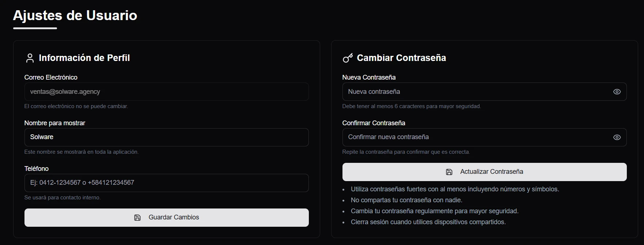Click the user profile icon beside Información de Perfil

[x=30, y=58]
